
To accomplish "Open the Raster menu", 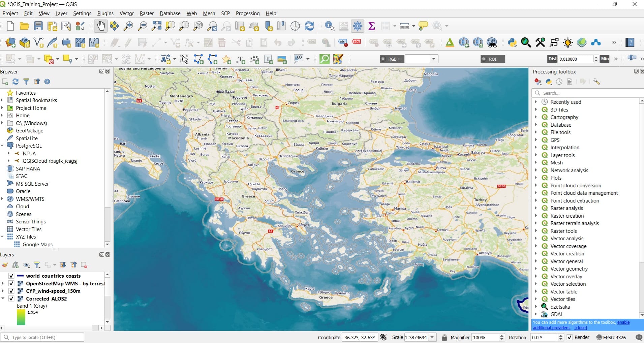I will (147, 13).
